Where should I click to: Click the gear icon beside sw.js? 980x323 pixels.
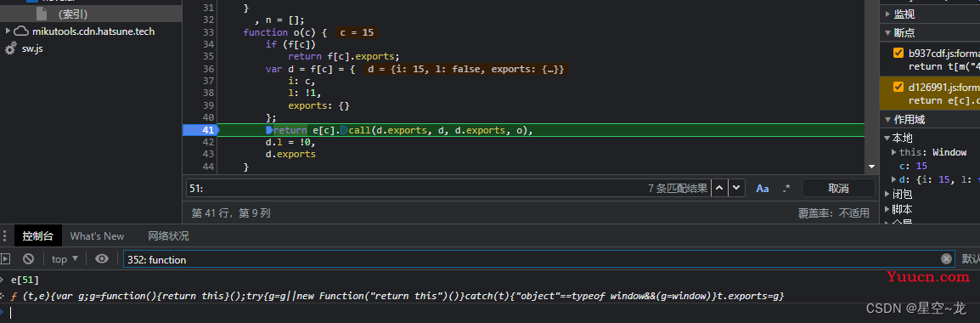[10, 48]
